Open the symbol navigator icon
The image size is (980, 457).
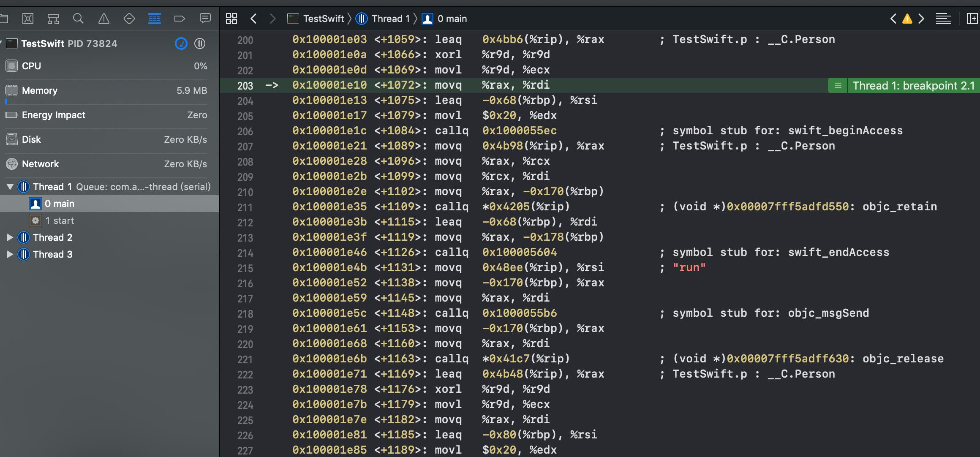53,19
